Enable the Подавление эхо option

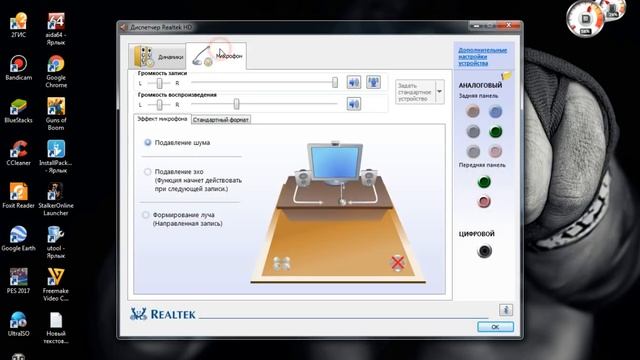[148, 172]
